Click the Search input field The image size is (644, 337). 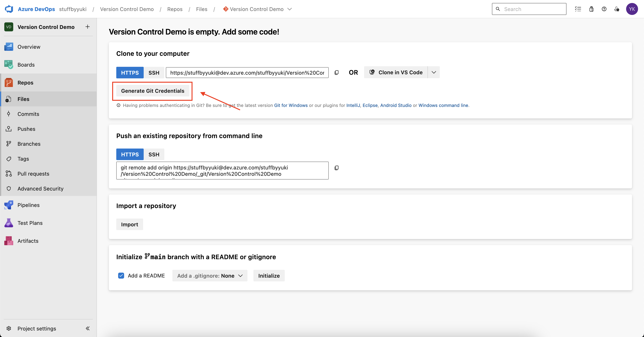[529, 9]
